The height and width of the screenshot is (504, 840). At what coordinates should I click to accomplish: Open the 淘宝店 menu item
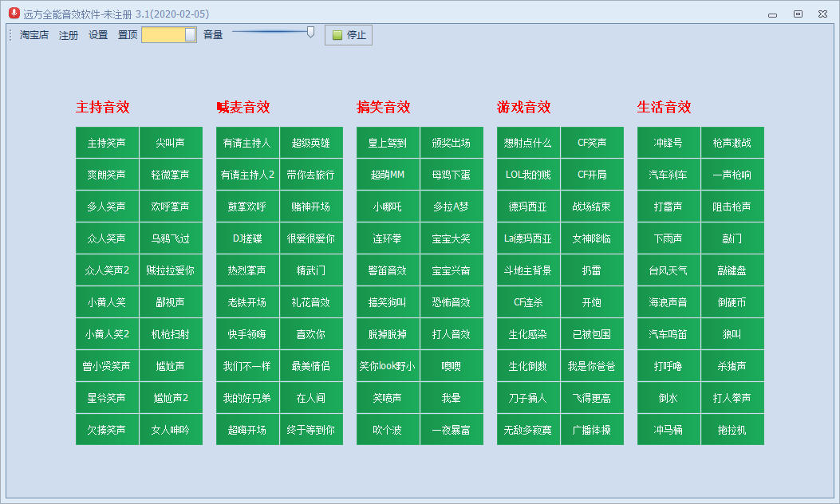34,35
